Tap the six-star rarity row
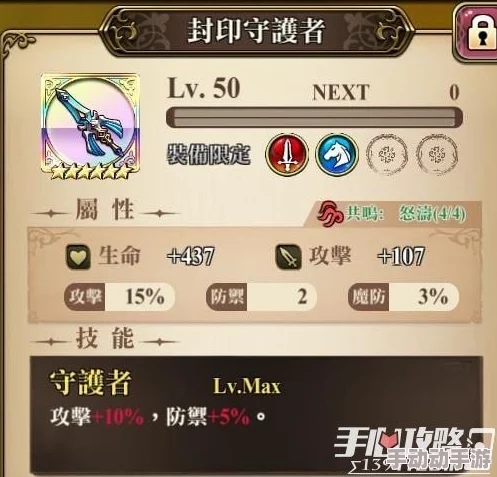The image size is (497, 477). click(x=90, y=172)
